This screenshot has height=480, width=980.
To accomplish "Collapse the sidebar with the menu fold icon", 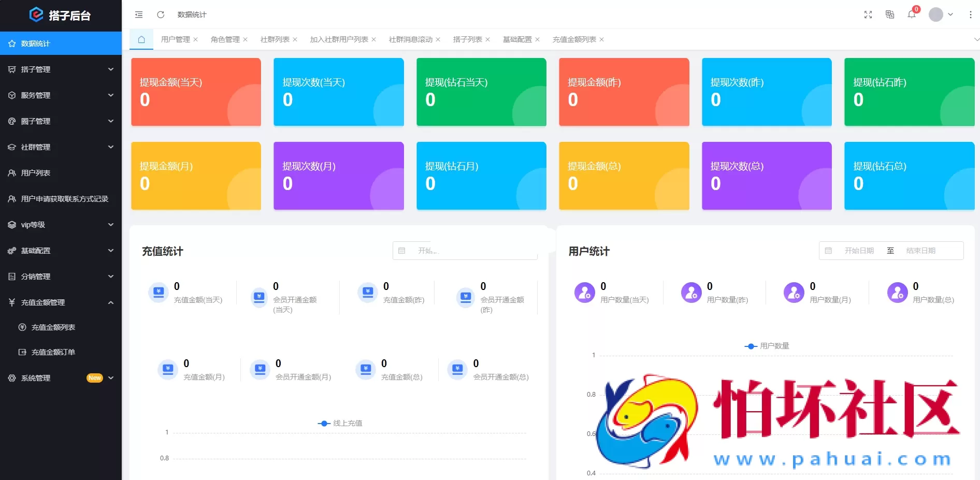I will tap(139, 14).
